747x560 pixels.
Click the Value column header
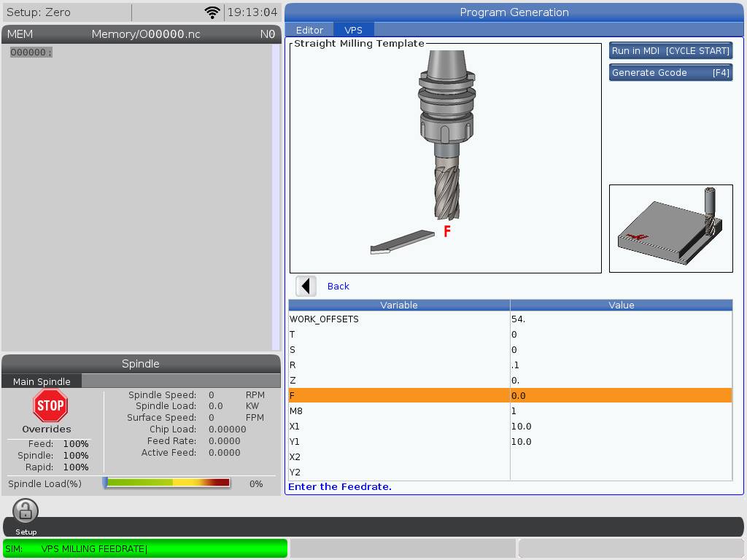622,306
